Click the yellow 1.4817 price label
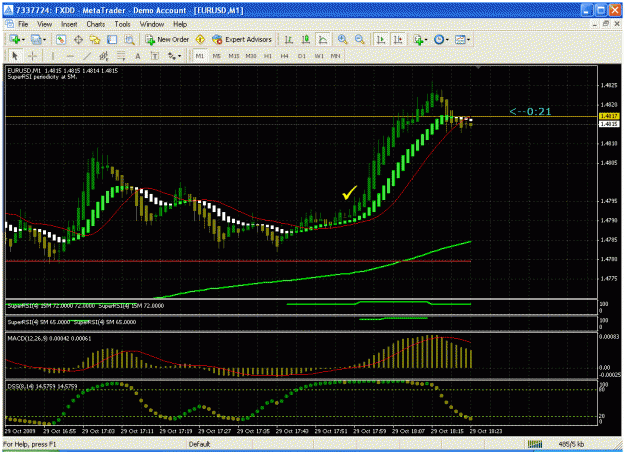 [x=609, y=116]
